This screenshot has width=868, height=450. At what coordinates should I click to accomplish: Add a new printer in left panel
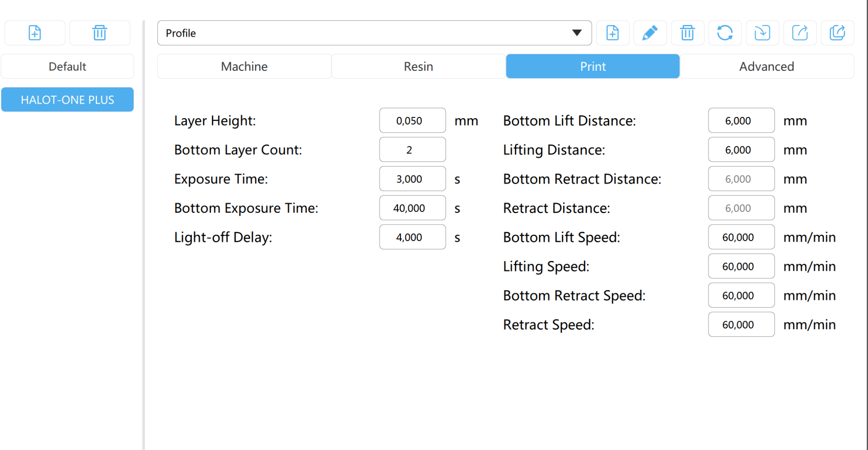(x=35, y=33)
